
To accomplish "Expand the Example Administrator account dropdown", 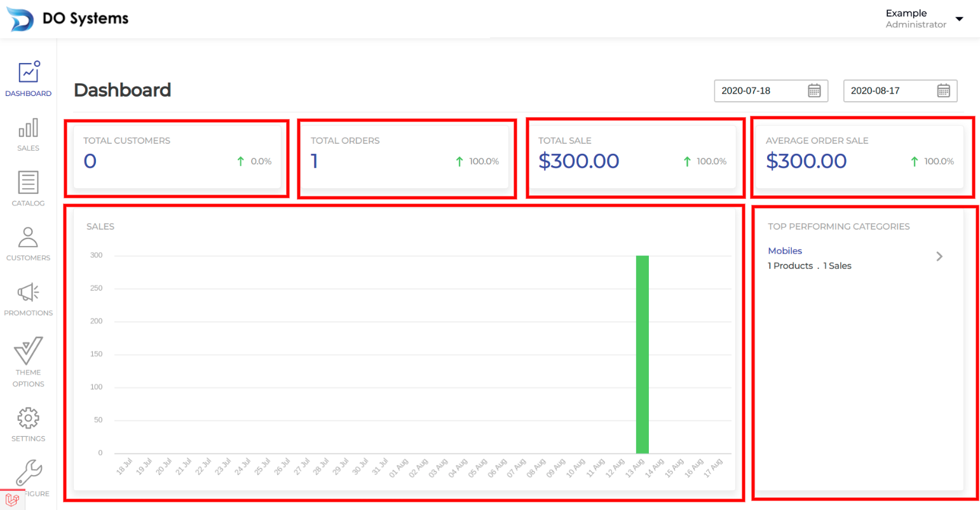I will click(959, 19).
